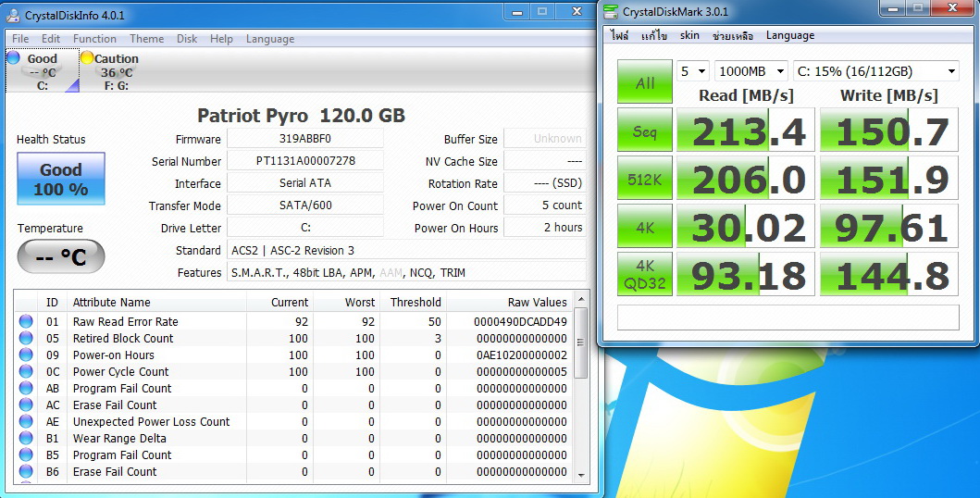The image size is (980, 498).
Task: Click the 512K read result 206.0
Action: click(746, 178)
